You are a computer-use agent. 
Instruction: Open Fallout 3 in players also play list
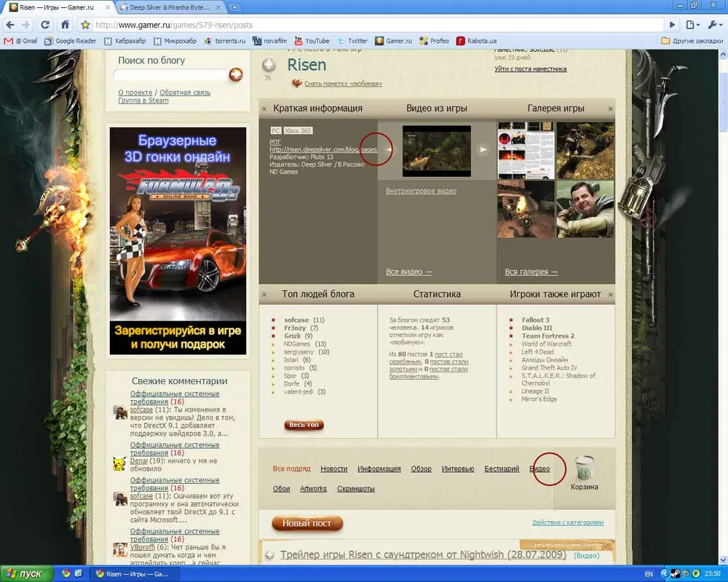pos(535,320)
